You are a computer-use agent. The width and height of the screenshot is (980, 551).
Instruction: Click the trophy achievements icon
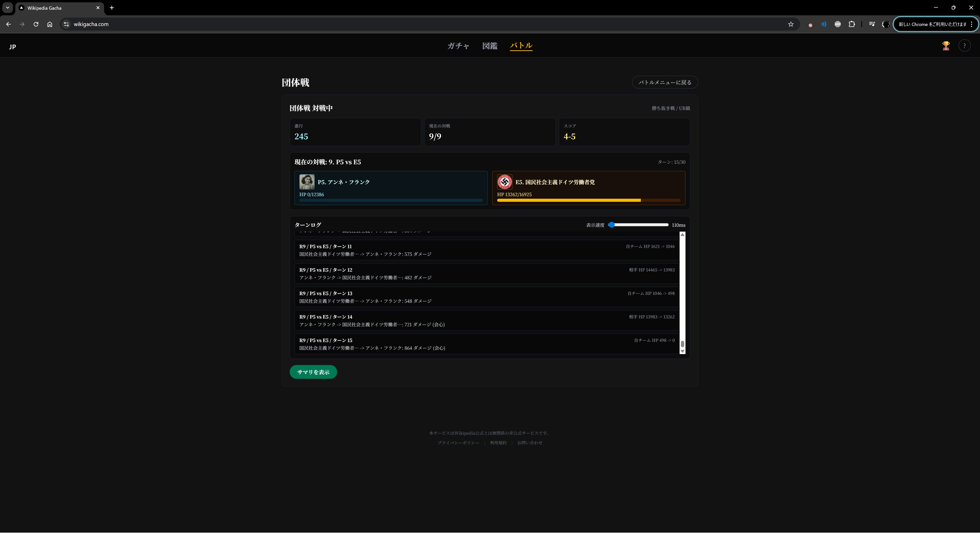pos(946,46)
